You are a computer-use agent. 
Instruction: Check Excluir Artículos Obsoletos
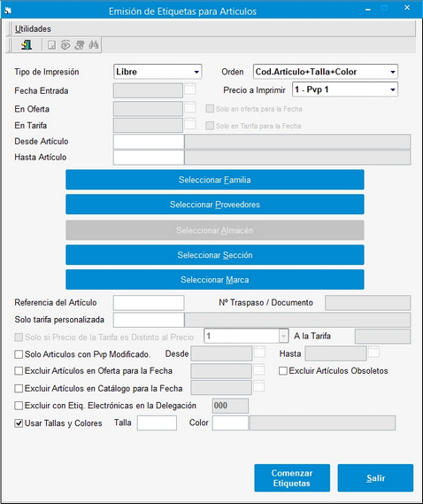click(283, 371)
